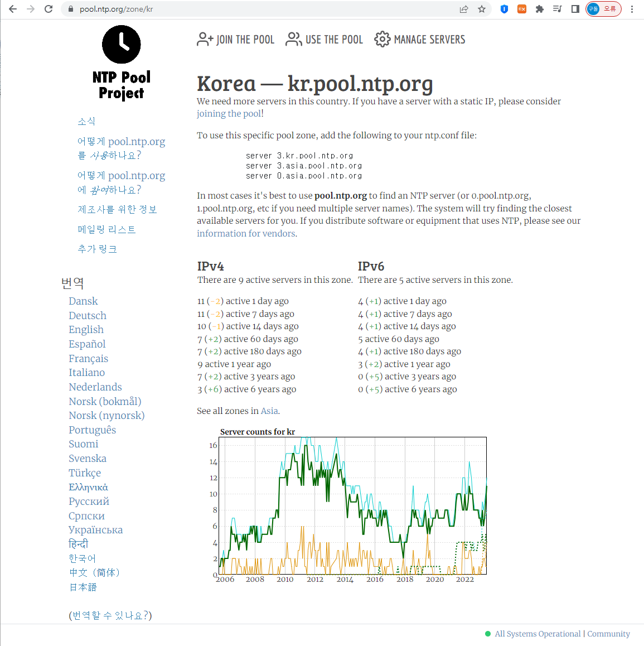This screenshot has width=644, height=646.
Task: Click the 'information for vendors' link
Action: [x=246, y=234]
